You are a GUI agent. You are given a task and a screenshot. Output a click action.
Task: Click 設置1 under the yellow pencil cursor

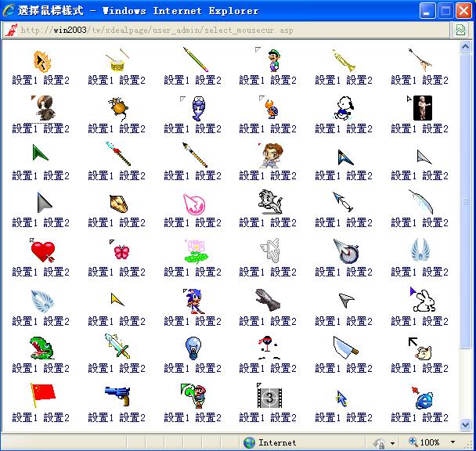point(176,80)
